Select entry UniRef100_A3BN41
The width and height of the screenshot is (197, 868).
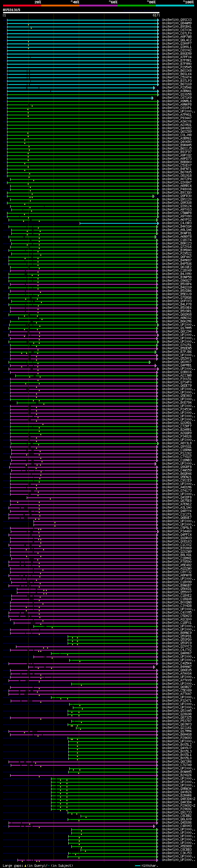[177, 91]
